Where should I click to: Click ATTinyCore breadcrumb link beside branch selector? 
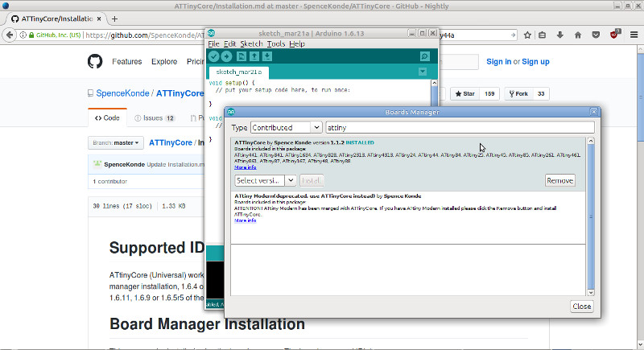pyautogui.click(x=171, y=142)
